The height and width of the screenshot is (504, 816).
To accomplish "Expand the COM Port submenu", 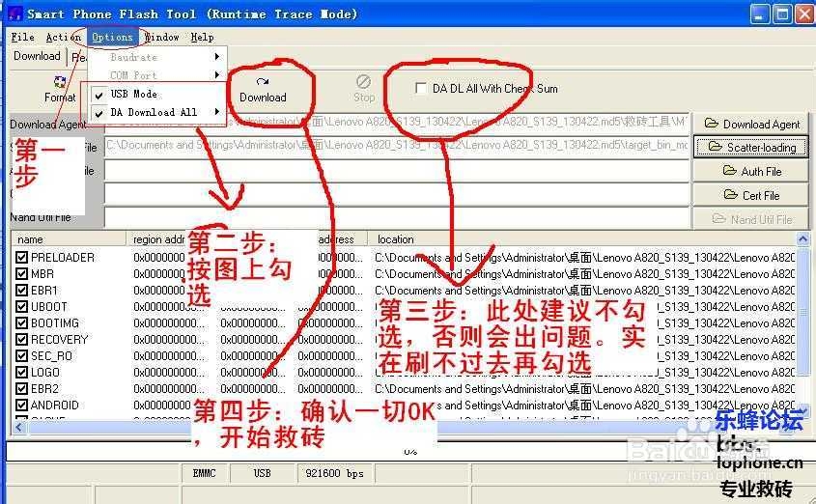I will tap(157, 75).
